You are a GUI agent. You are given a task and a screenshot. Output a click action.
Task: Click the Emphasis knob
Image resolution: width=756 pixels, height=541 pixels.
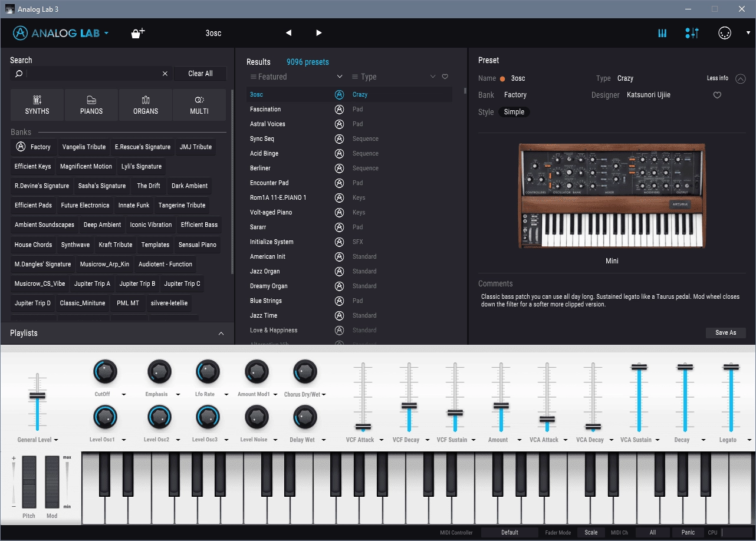click(x=159, y=371)
